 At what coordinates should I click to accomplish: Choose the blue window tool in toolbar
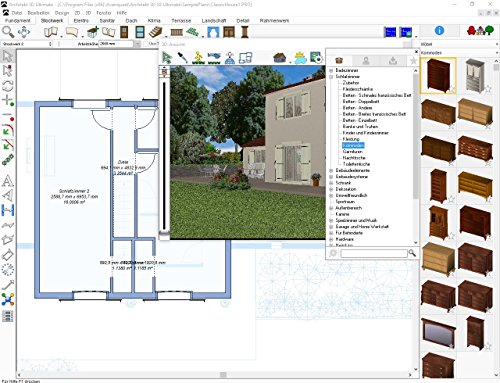(x=140, y=32)
